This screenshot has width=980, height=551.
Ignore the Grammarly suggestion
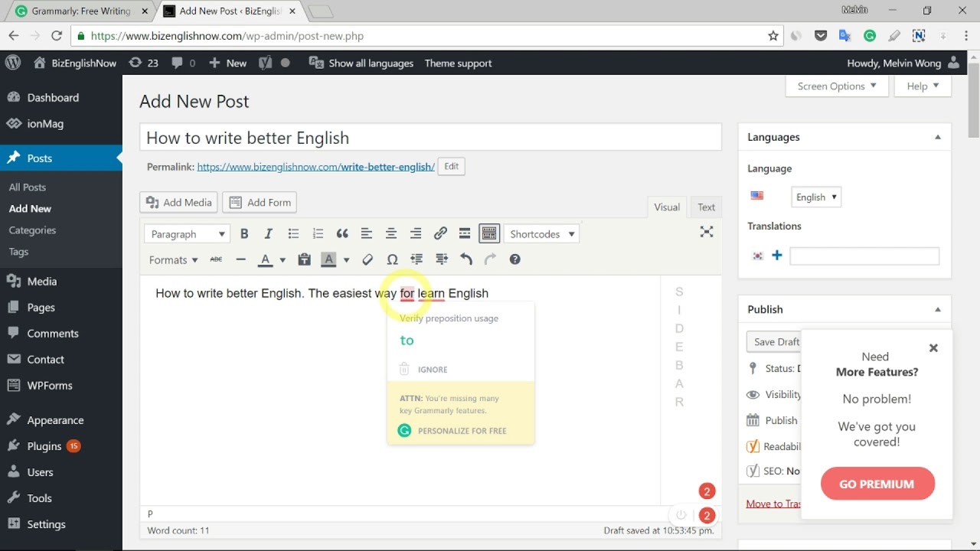tap(424, 370)
